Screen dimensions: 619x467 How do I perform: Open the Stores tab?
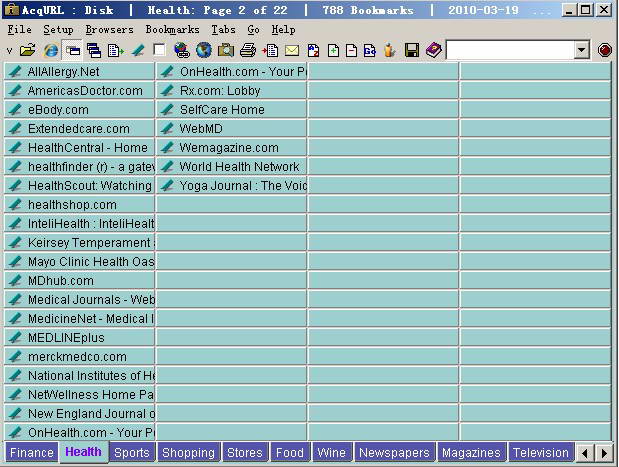(x=245, y=452)
